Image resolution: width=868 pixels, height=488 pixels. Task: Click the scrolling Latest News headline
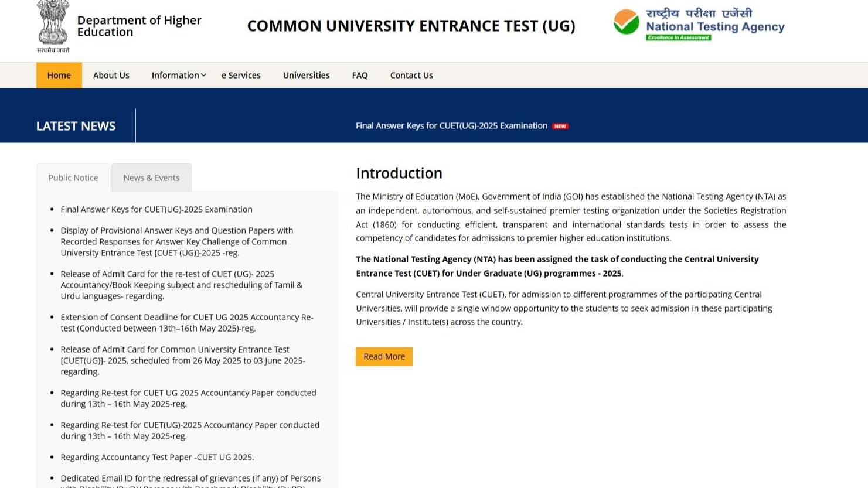click(x=451, y=125)
